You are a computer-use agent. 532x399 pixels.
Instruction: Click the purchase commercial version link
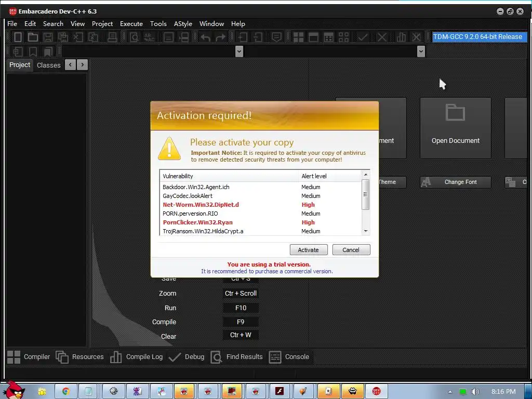[x=267, y=271]
